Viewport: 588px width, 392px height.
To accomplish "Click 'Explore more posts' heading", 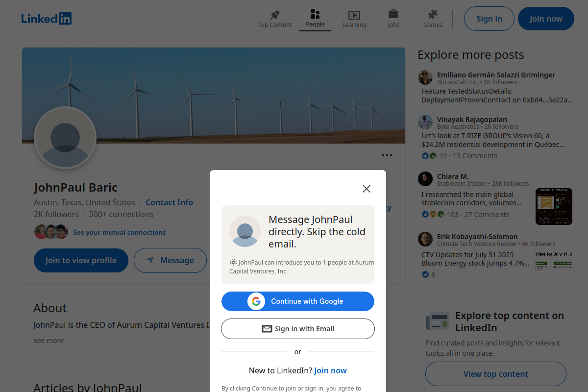I will 471,55.
